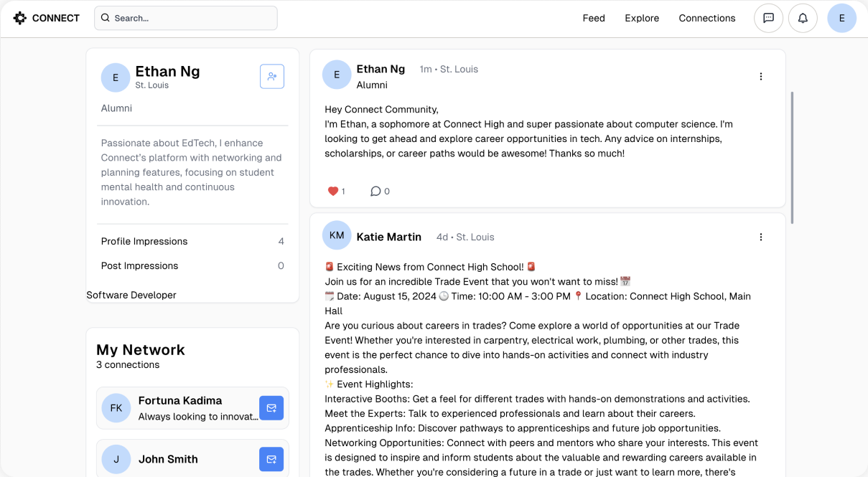Open the notifications bell

[803, 18]
